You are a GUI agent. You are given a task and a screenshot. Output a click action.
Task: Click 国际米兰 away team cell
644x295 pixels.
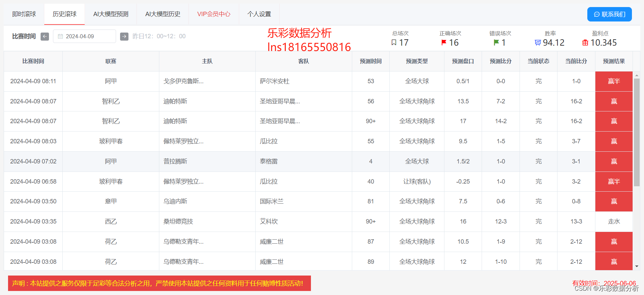tap(304, 201)
